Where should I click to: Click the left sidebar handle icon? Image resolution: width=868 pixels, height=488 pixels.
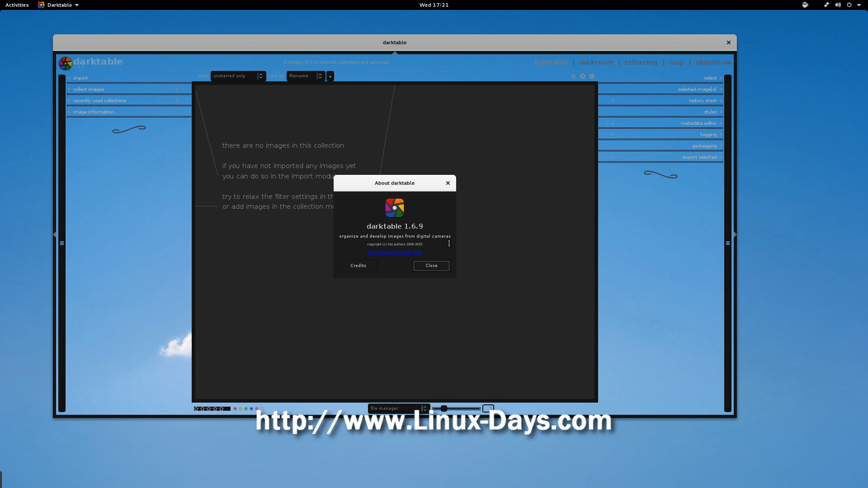(62, 243)
